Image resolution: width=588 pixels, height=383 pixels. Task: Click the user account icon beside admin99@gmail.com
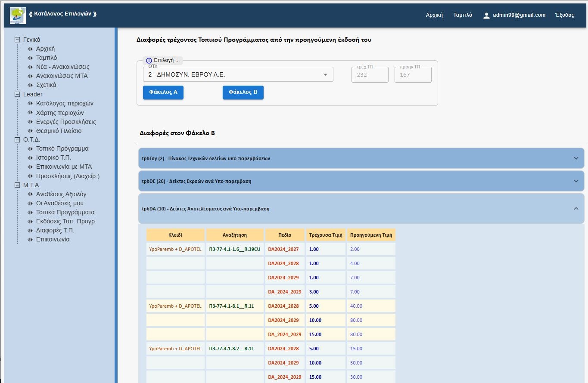486,15
